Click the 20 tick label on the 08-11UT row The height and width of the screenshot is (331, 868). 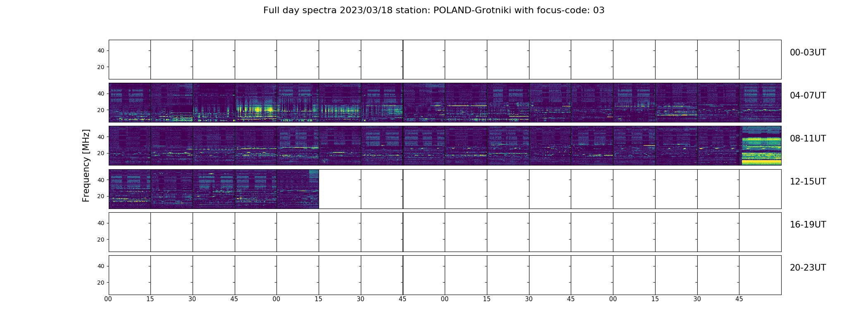[x=101, y=153]
